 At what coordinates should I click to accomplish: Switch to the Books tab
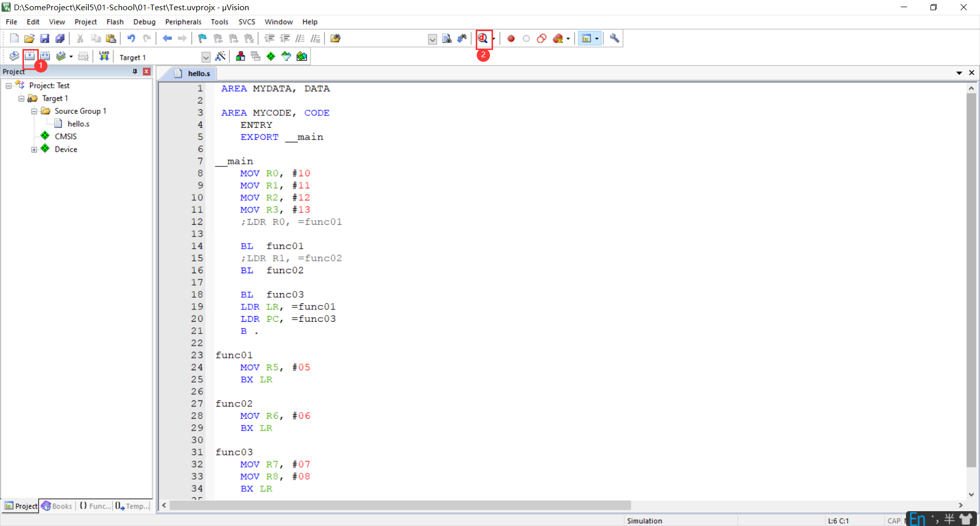(x=57, y=506)
